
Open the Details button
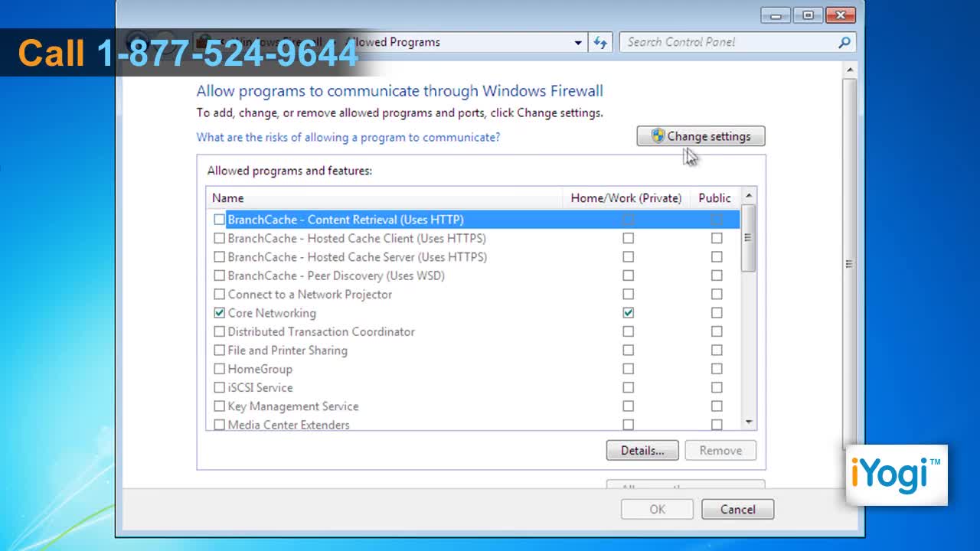coord(642,451)
